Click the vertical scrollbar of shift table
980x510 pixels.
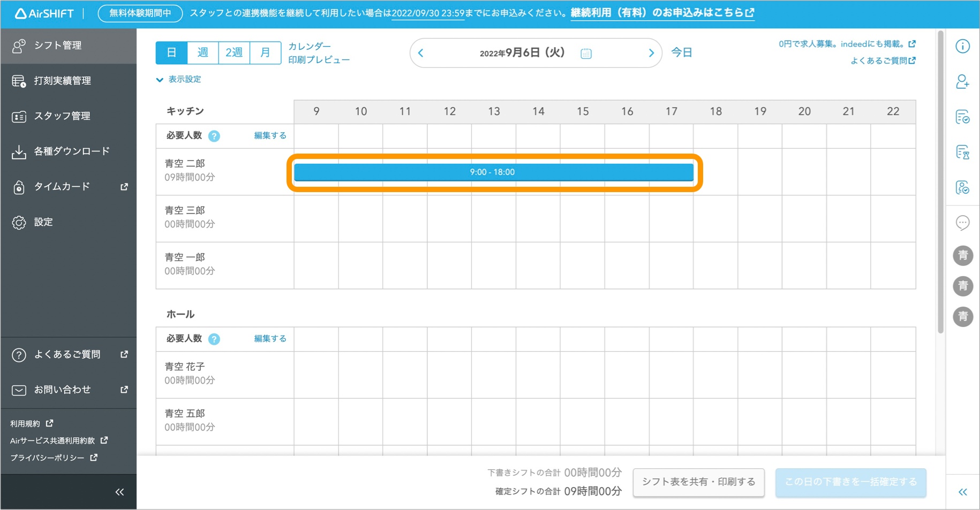940,182
